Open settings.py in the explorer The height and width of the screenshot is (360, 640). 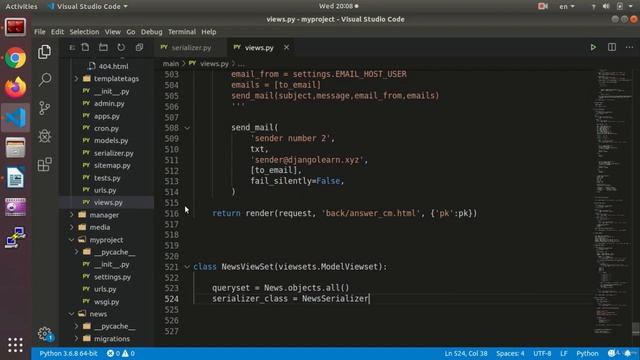pyautogui.click(x=112, y=277)
